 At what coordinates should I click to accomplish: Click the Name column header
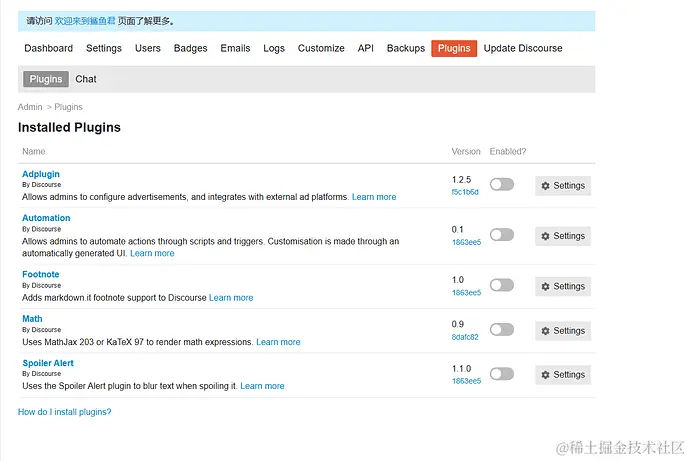pyautogui.click(x=34, y=151)
